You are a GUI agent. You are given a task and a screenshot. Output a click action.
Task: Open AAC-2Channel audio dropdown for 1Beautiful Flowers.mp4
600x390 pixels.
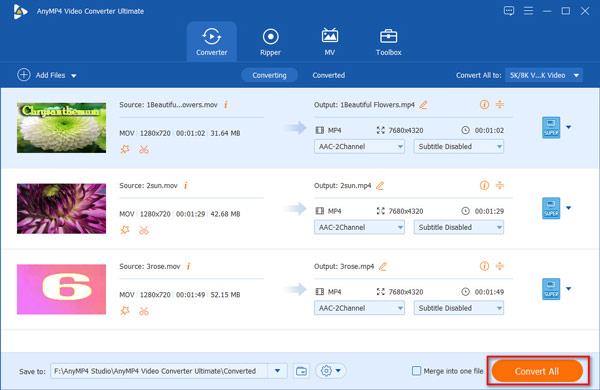click(359, 146)
